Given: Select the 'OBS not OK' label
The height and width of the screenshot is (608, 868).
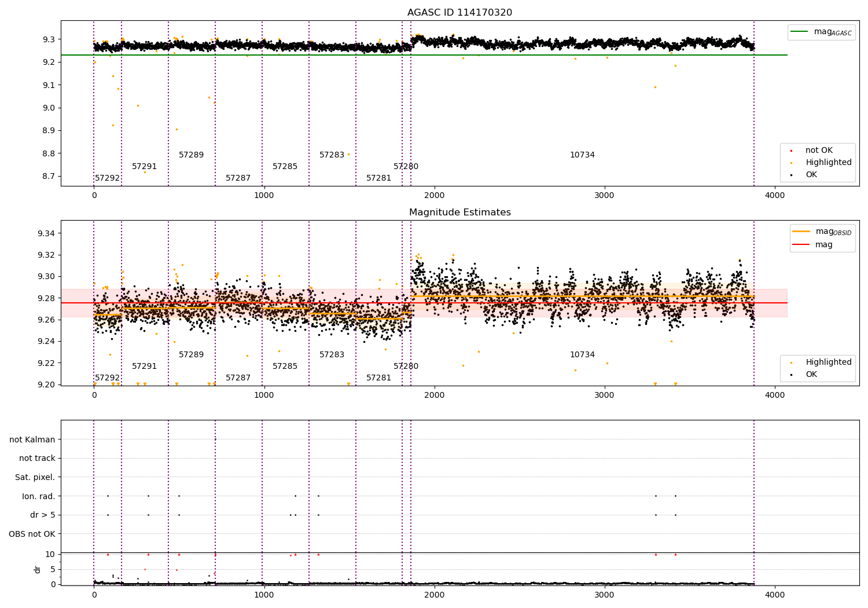Looking at the screenshot, I should (x=32, y=534).
